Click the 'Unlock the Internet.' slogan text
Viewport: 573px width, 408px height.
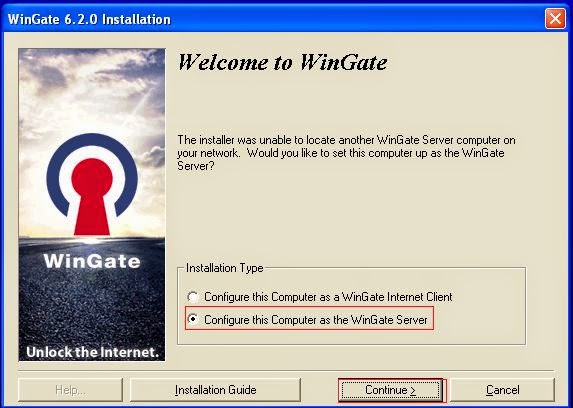tap(92, 352)
